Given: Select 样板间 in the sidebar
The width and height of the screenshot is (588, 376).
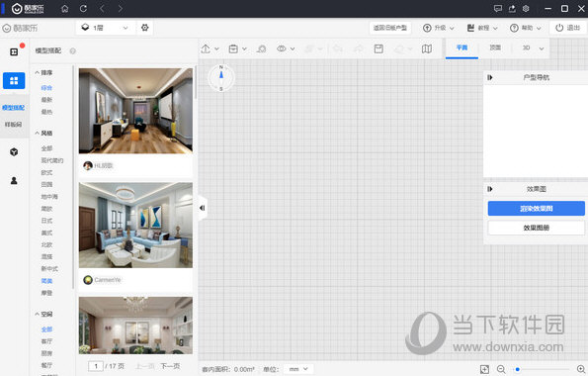Looking at the screenshot, I should pyautogui.click(x=14, y=125).
